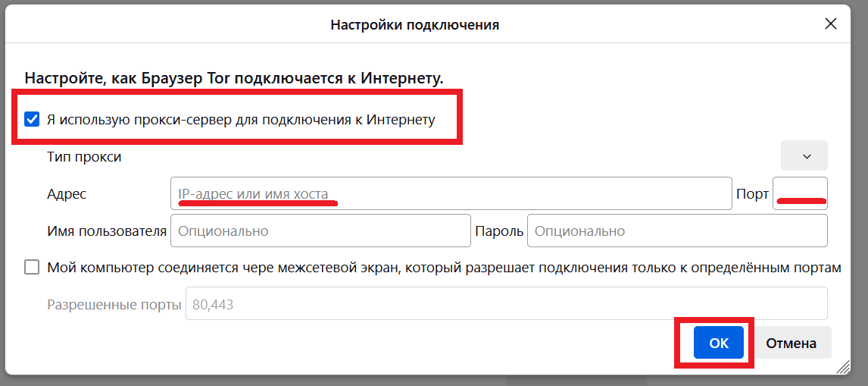The height and width of the screenshot is (386, 868).
Task: Click the Разрешенные порты field showing 80,443
Action: [x=507, y=303]
